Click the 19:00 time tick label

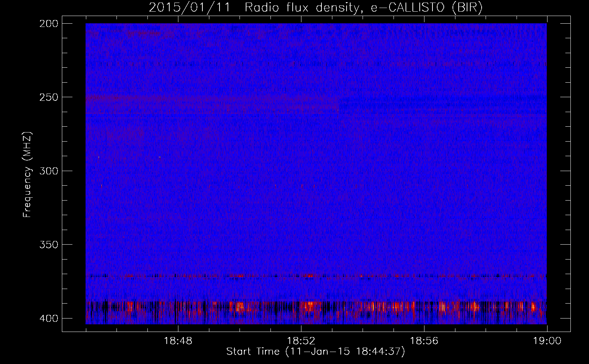(547, 341)
